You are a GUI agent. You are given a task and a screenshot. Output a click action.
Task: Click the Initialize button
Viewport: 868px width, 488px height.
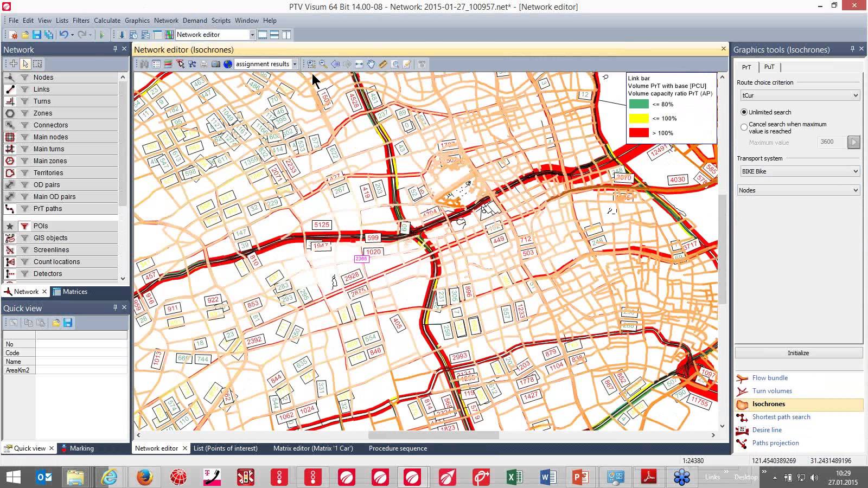coord(798,353)
